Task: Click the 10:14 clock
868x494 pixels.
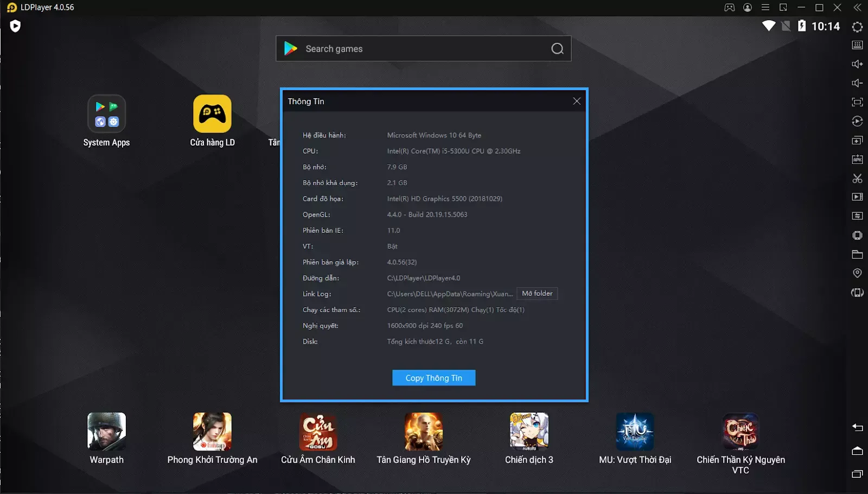Action: pyautogui.click(x=826, y=26)
